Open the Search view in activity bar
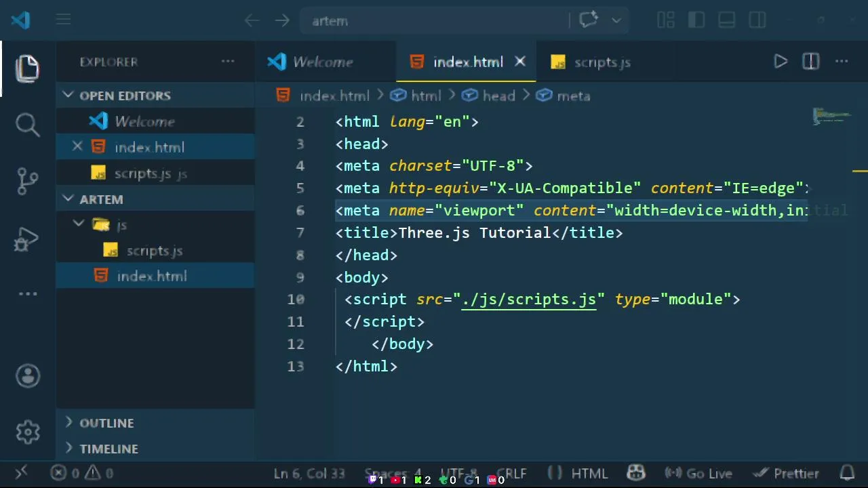The height and width of the screenshot is (488, 868). [28, 125]
